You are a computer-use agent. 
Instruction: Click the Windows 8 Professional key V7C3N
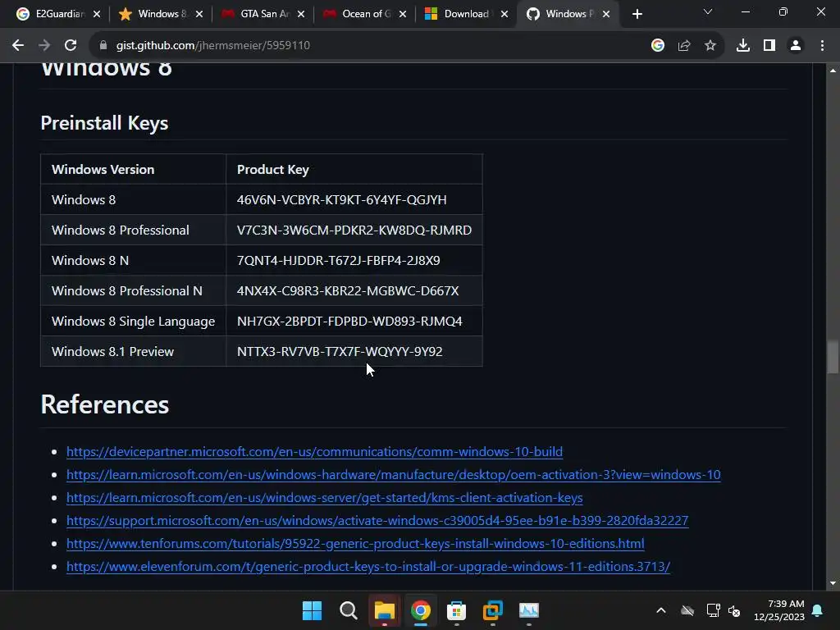[354, 231]
